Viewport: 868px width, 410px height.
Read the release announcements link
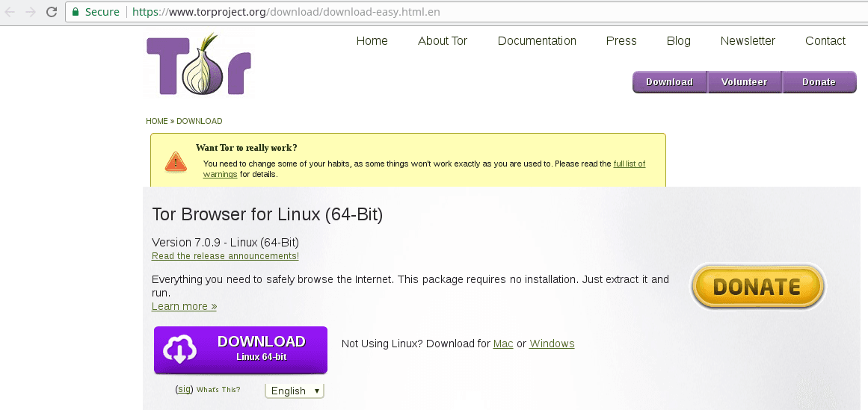(x=225, y=256)
